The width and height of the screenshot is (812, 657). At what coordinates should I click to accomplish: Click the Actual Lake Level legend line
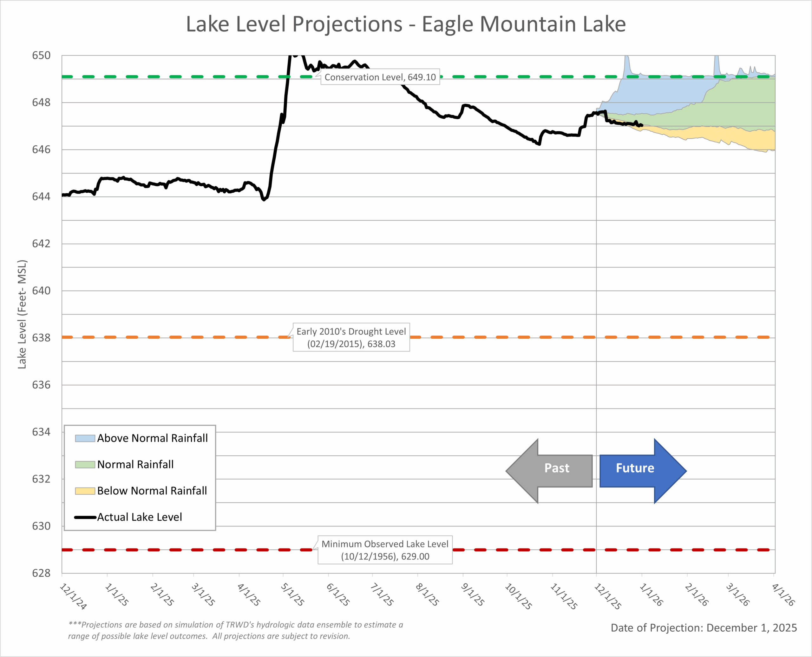click(x=85, y=517)
